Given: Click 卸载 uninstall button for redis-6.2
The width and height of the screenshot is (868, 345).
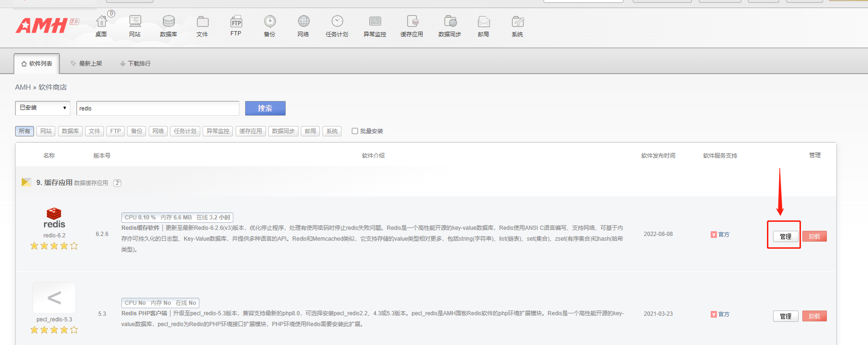Looking at the screenshot, I should [x=815, y=236].
